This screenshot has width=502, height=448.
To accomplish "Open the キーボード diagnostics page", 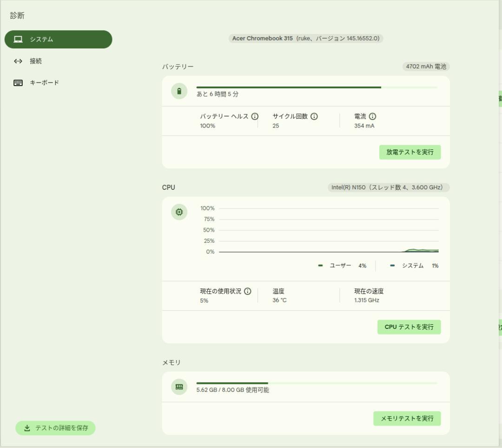I will coord(44,83).
